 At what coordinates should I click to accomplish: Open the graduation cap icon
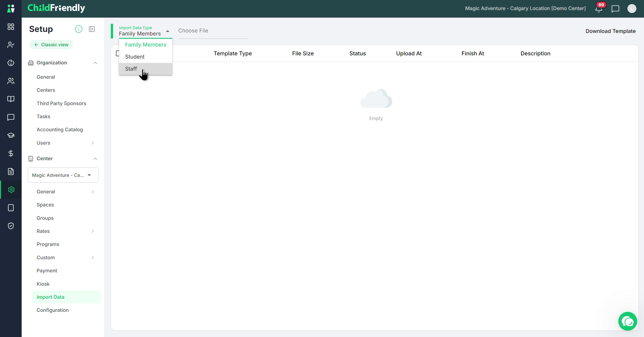[x=11, y=135]
